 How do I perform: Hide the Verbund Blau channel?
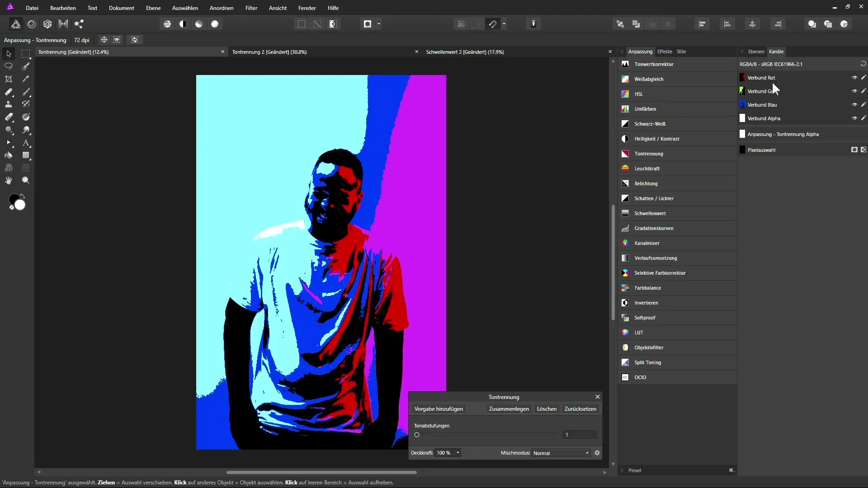854,105
